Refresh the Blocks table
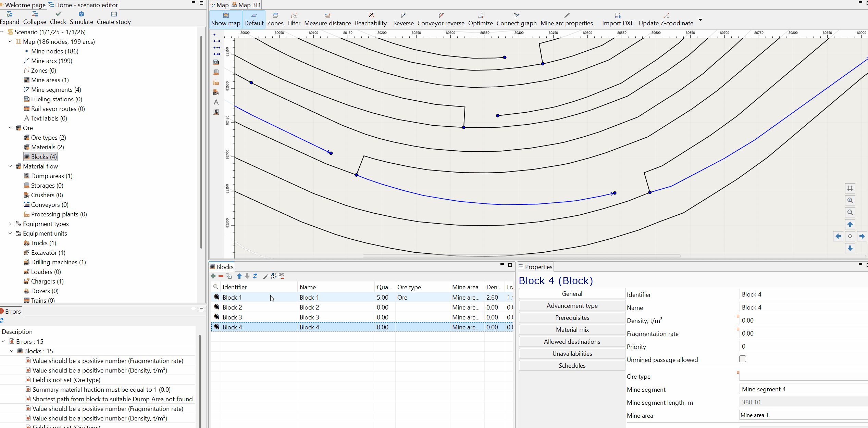This screenshot has height=428, width=868. coord(255,276)
